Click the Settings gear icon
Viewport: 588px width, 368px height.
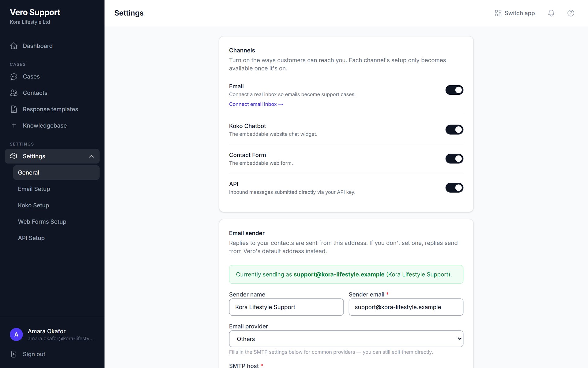click(x=14, y=156)
